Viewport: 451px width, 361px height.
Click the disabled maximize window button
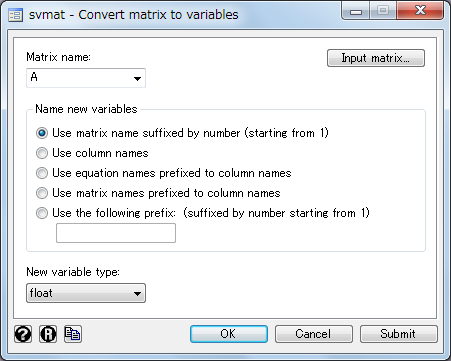pos(383,11)
